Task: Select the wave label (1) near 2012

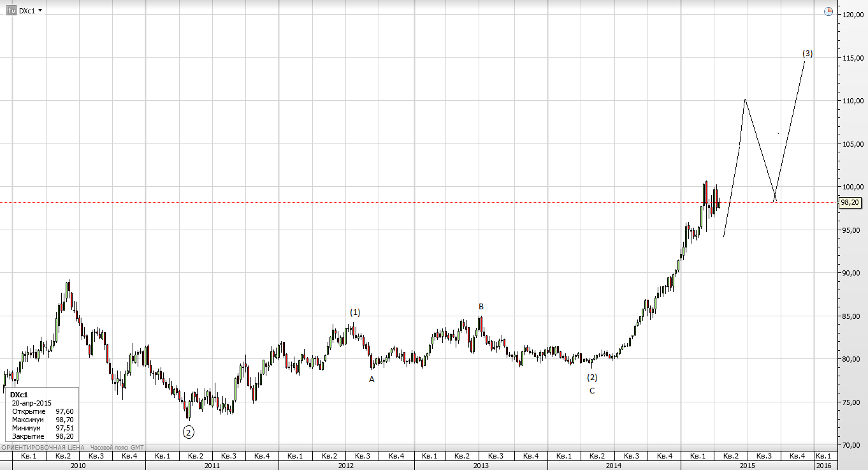Action: pos(355,312)
